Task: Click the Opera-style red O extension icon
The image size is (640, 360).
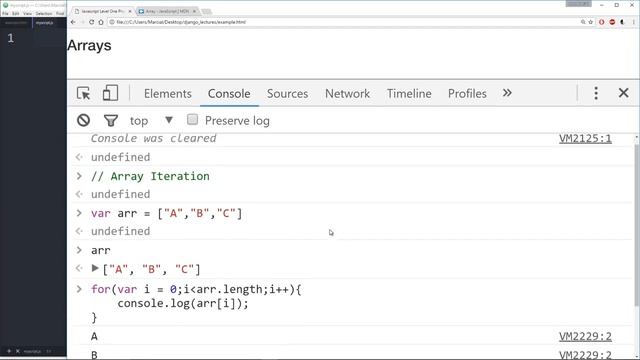Action: [x=601, y=22]
